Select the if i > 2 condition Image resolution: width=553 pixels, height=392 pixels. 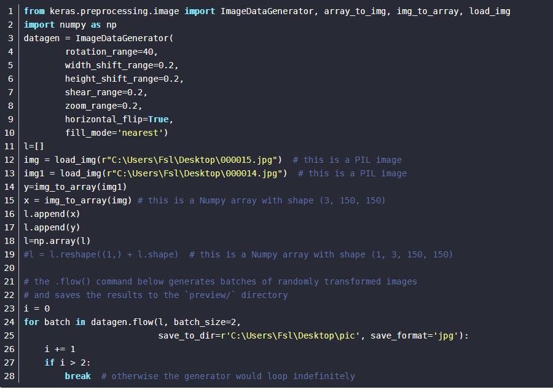(x=68, y=363)
